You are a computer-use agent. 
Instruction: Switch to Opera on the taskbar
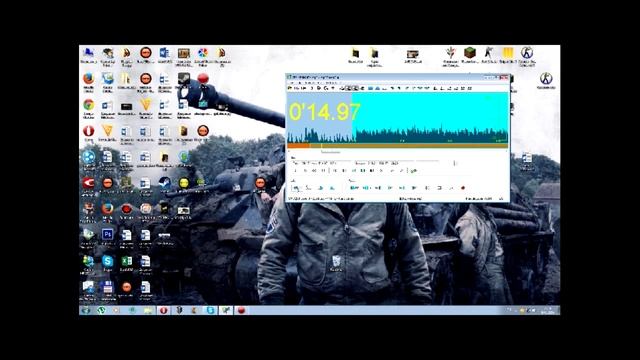(x=164, y=311)
